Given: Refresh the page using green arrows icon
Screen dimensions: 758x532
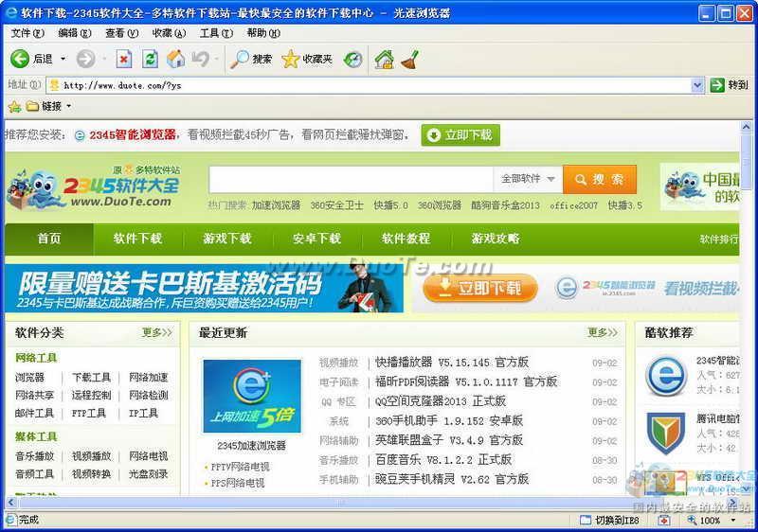Looking at the screenshot, I should (x=150, y=60).
